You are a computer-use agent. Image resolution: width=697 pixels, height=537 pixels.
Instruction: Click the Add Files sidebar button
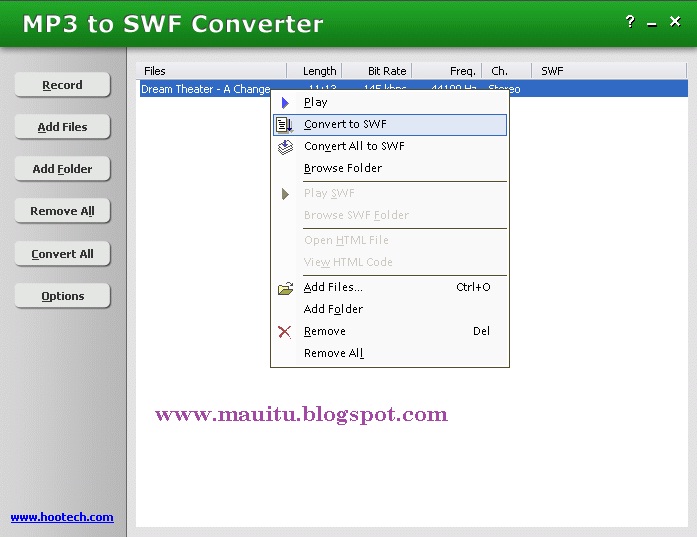tap(62, 127)
